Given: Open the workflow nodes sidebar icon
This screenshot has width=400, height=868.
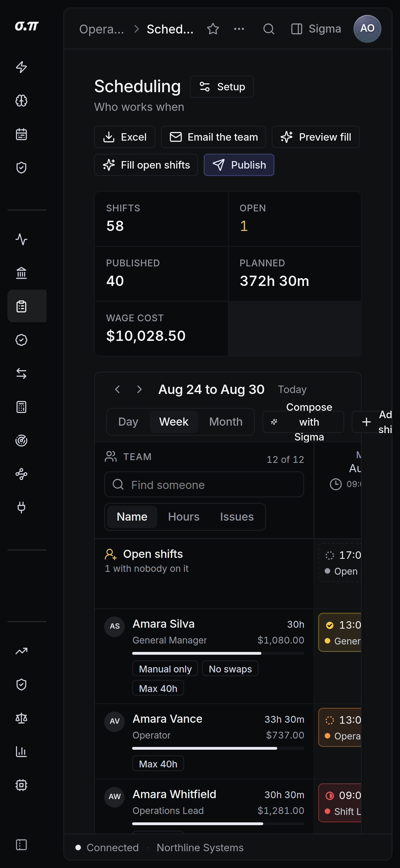Looking at the screenshot, I should [x=21, y=474].
